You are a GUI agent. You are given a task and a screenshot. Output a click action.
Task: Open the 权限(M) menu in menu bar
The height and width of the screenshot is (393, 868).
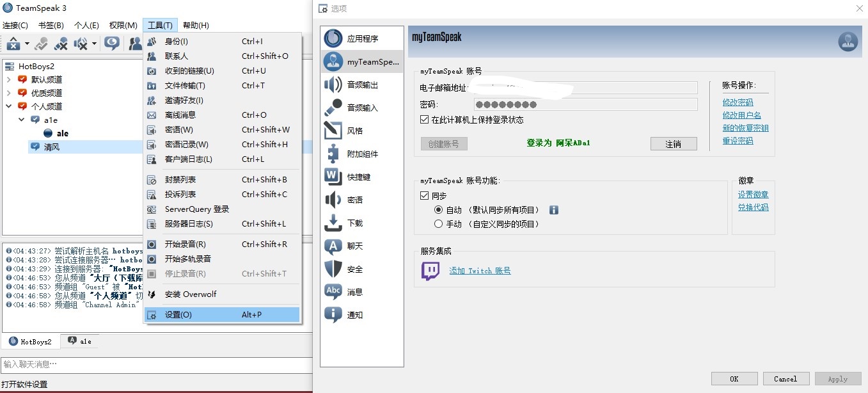123,26
